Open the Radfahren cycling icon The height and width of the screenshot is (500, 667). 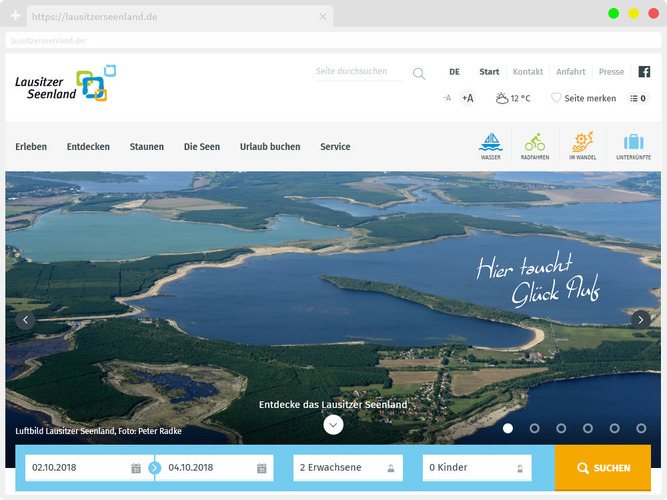coord(535,145)
